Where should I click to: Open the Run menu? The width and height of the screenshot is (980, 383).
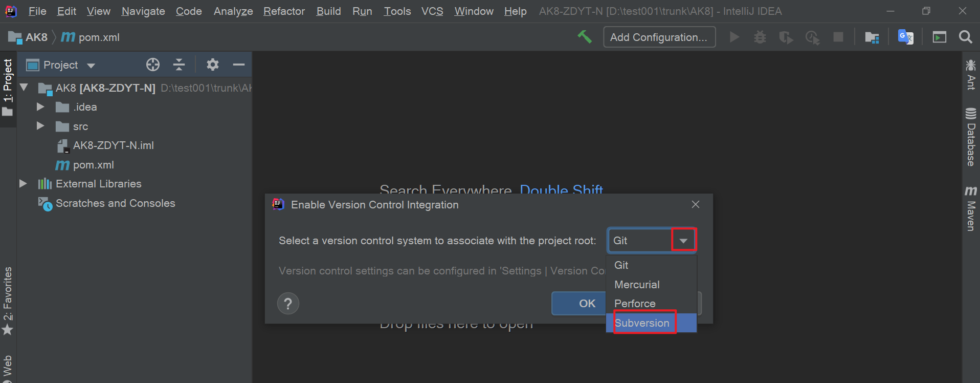click(x=362, y=11)
